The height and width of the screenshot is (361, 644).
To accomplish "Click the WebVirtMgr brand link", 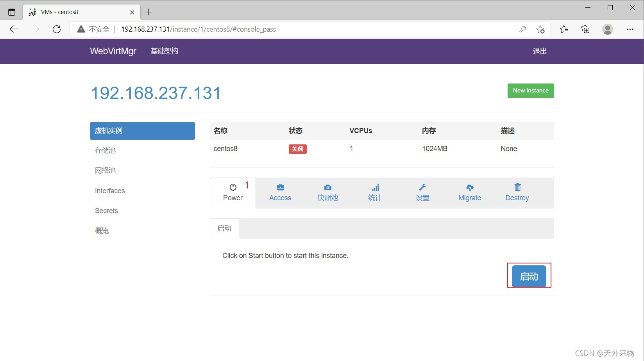I will point(113,51).
